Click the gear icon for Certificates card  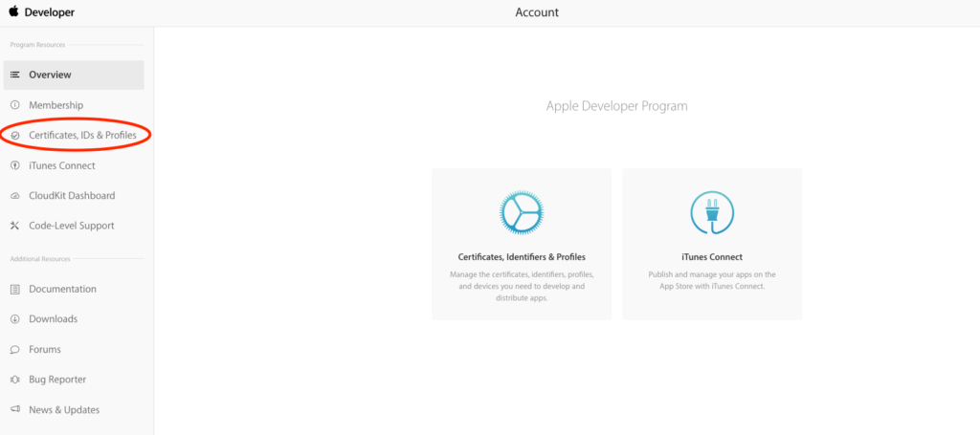coord(522,212)
